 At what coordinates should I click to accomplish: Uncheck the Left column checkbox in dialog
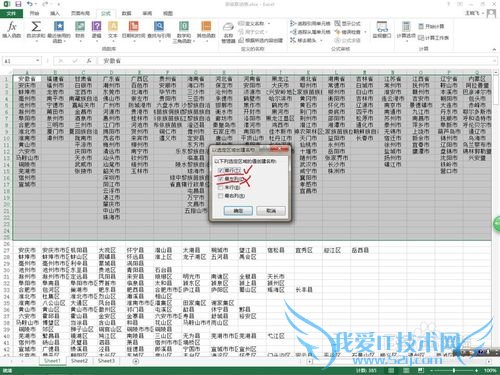pyautogui.click(x=220, y=179)
